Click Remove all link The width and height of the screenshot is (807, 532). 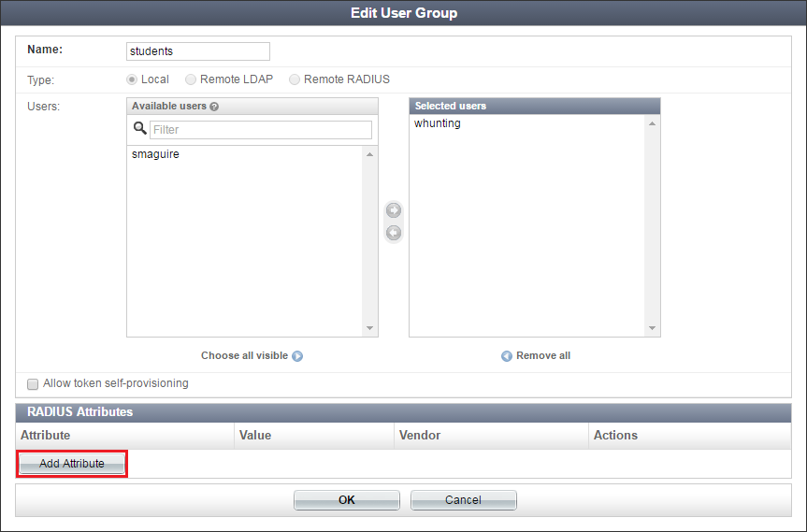point(543,355)
